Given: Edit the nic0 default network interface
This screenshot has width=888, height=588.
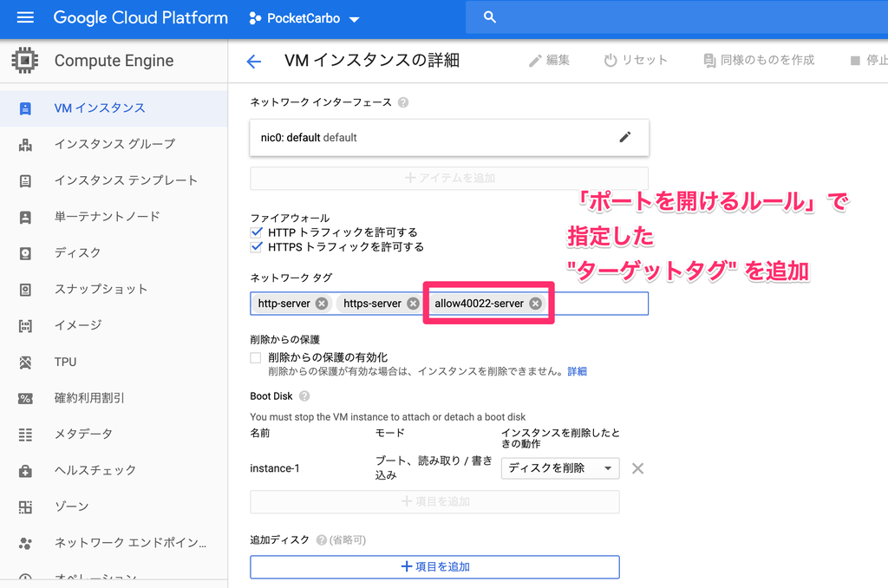Looking at the screenshot, I should click(624, 137).
